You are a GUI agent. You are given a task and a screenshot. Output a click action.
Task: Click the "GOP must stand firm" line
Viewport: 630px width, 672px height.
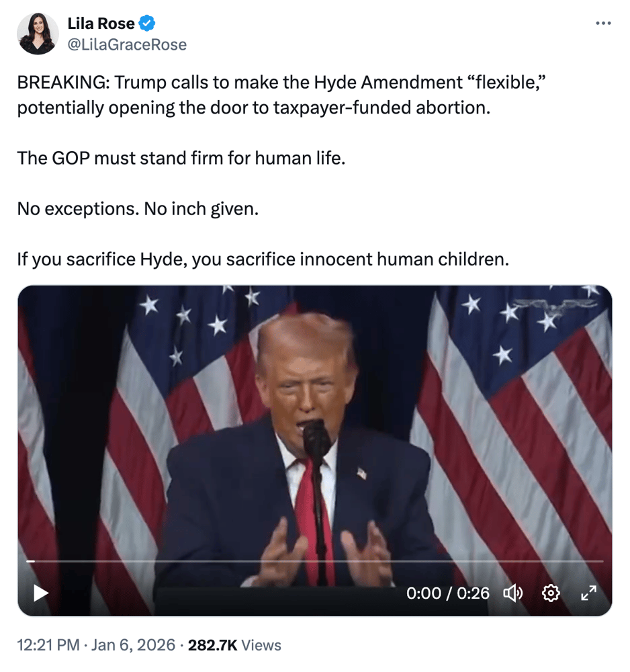tap(181, 159)
